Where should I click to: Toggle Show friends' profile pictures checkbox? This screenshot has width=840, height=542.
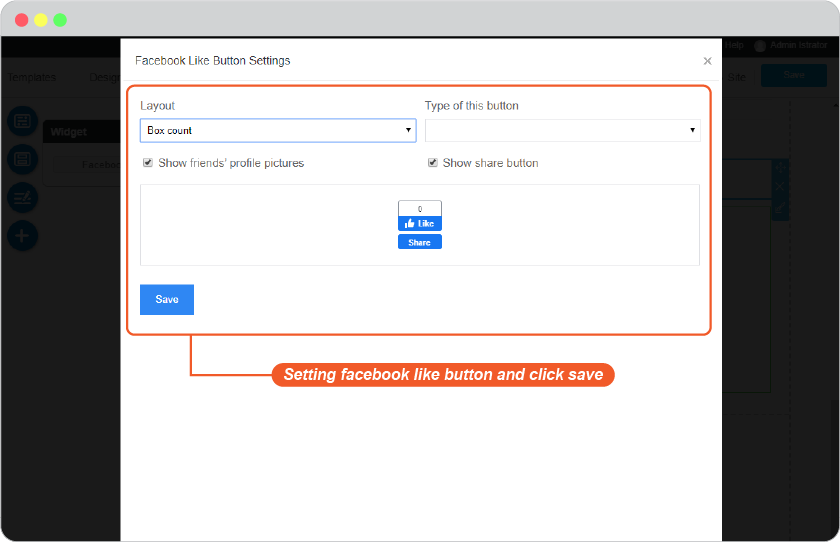coord(148,163)
